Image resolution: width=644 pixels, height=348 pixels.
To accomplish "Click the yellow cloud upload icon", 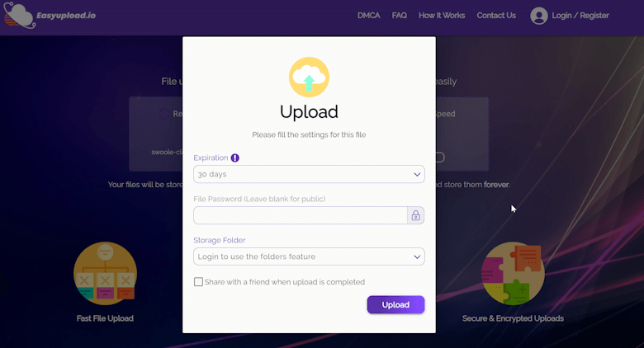I will pyautogui.click(x=309, y=78).
